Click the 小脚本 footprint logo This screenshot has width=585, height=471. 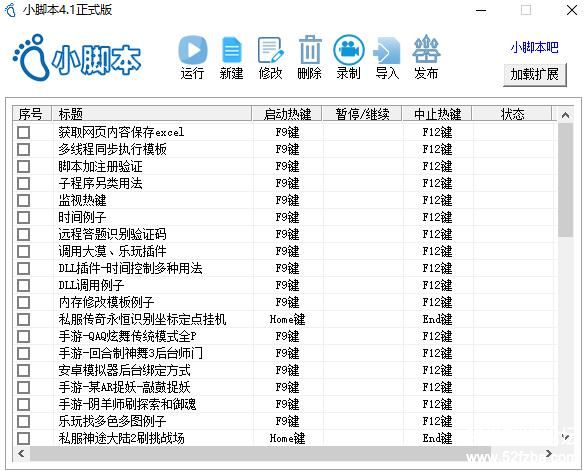point(77,58)
